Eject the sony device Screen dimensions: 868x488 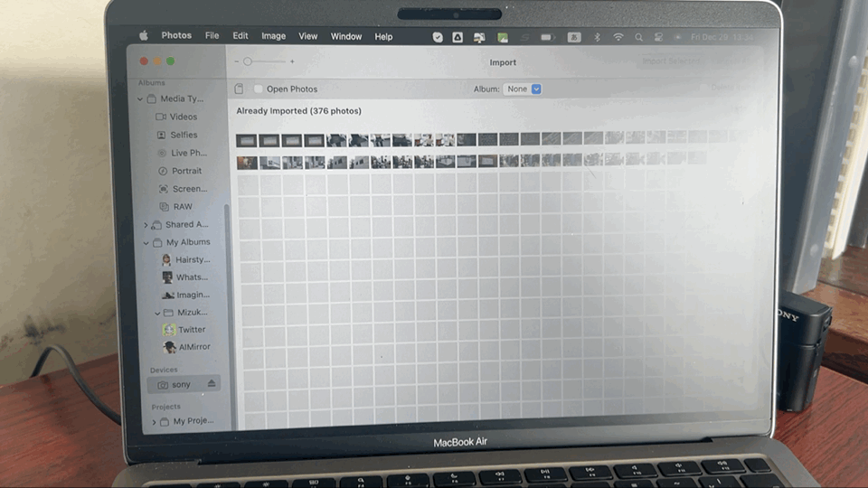coord(212,384)
